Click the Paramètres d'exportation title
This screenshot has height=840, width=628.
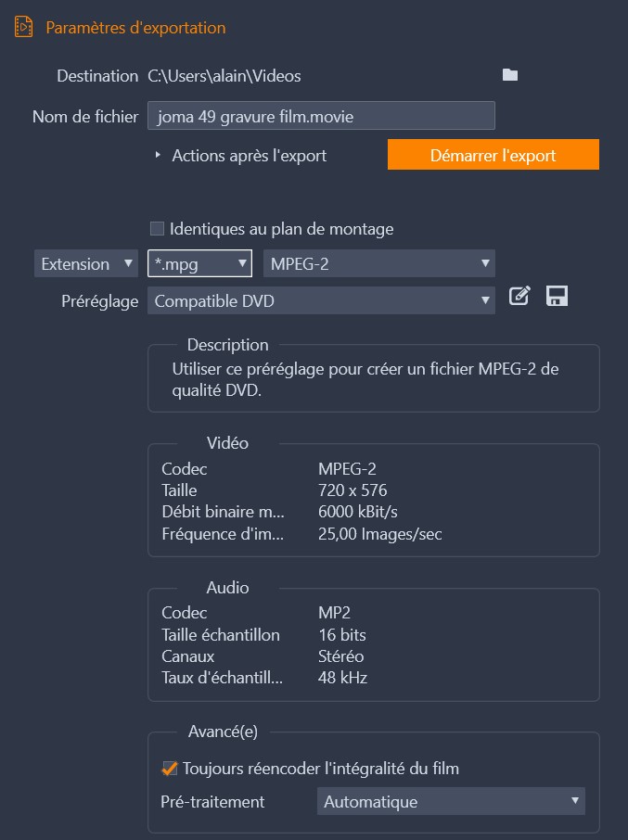point(135,28)
